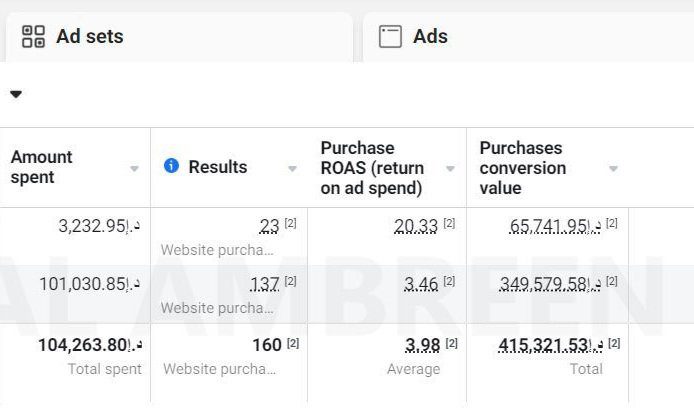
Task: Open the Amount spent column sort arrow
Action: coord(134,169)
